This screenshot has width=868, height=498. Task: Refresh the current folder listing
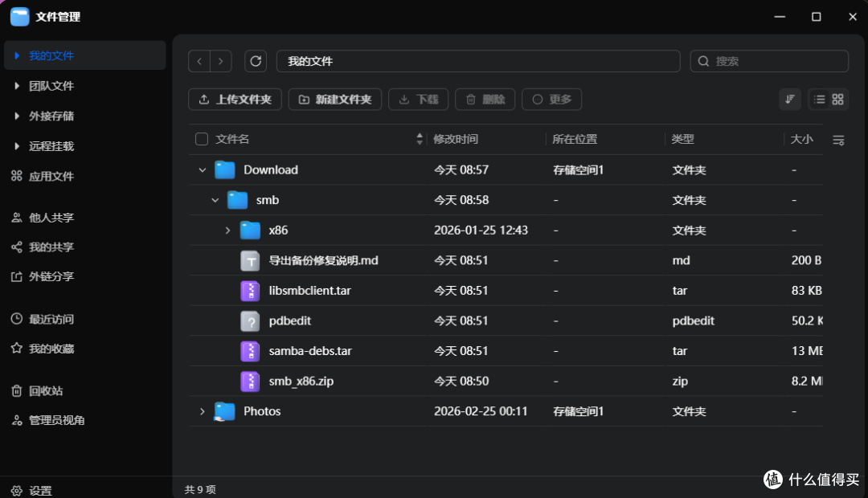[256, 61]
